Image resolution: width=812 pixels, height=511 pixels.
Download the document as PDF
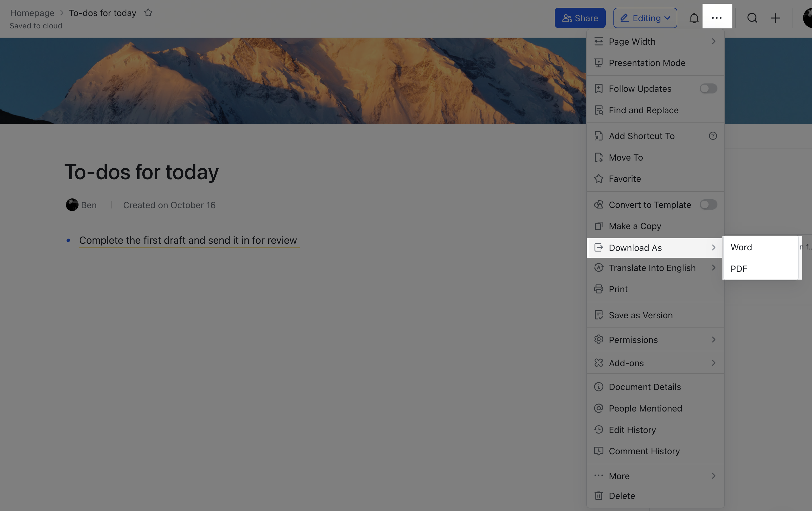click(x=739, y=269)
